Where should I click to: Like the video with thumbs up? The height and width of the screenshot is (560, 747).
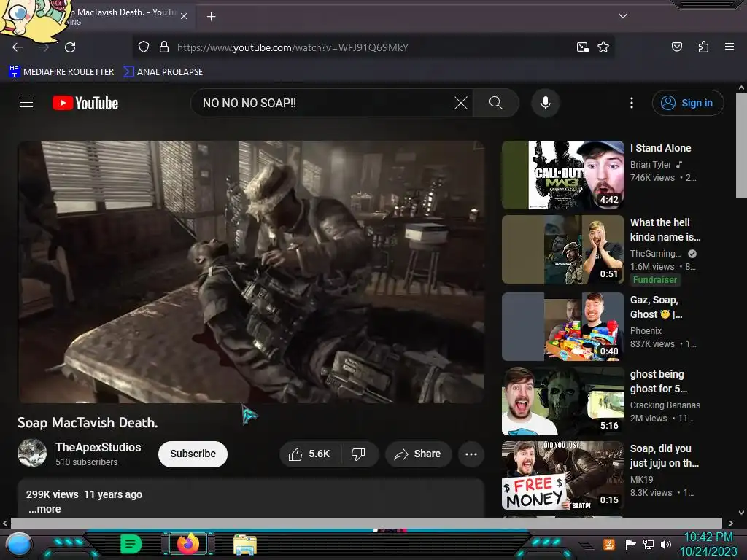pyautogui.click(x=309, y=454)
